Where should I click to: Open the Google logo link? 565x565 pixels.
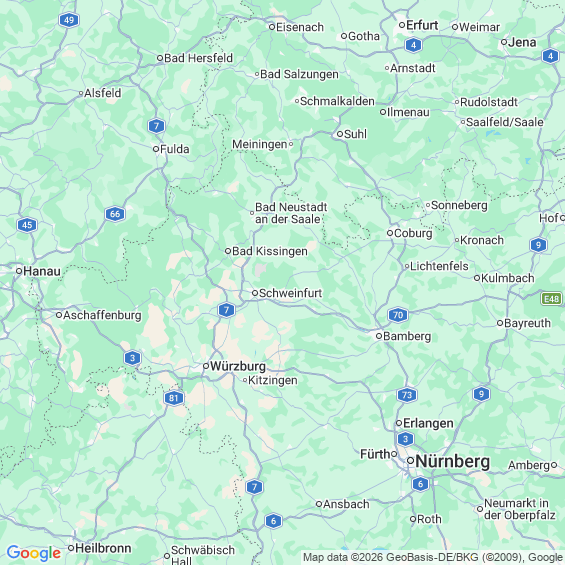[x=34, y=553]
